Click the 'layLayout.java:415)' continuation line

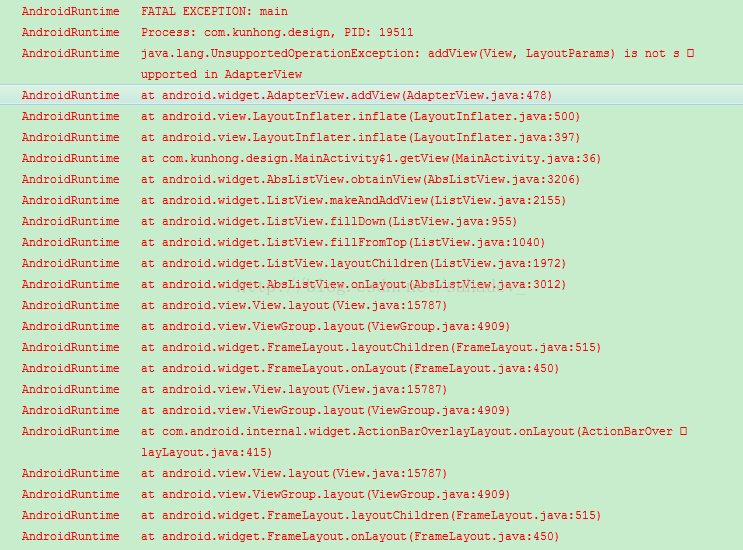[x=207, y=452]
